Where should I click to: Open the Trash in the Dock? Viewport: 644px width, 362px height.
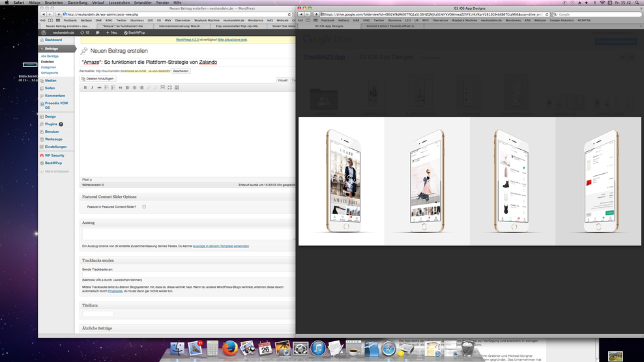467,348
